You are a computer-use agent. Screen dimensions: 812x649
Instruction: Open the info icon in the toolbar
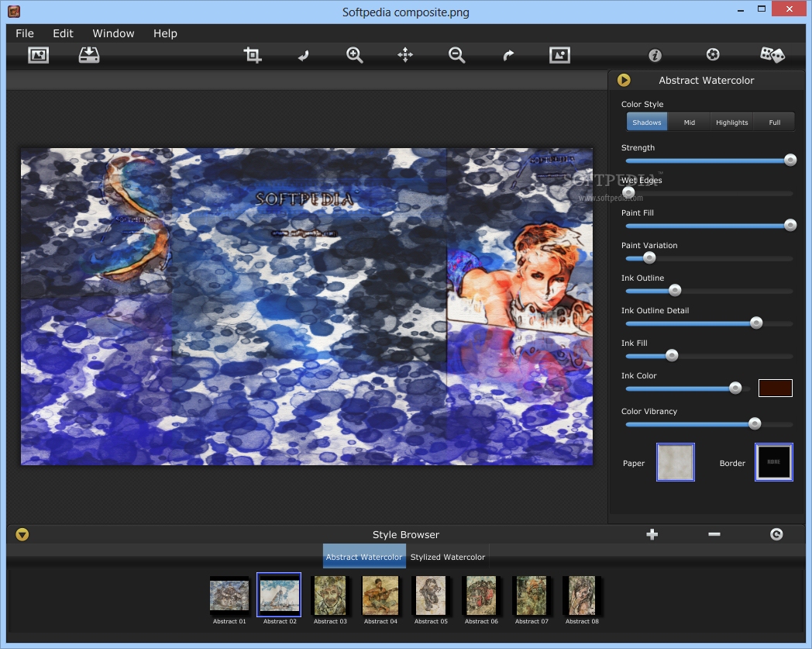tap(655, 55)
